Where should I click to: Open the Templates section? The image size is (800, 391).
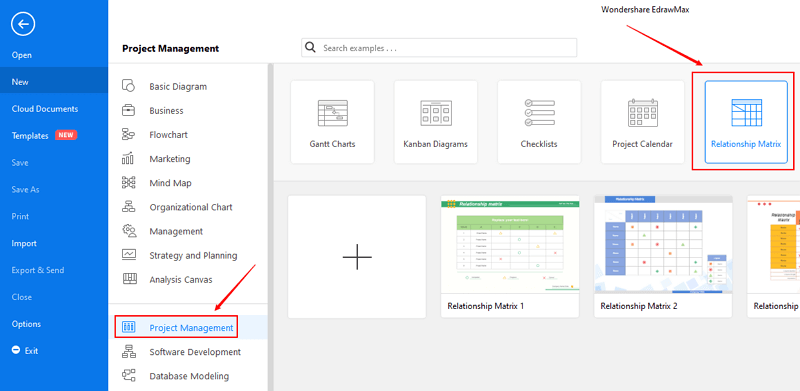[30, 136]
